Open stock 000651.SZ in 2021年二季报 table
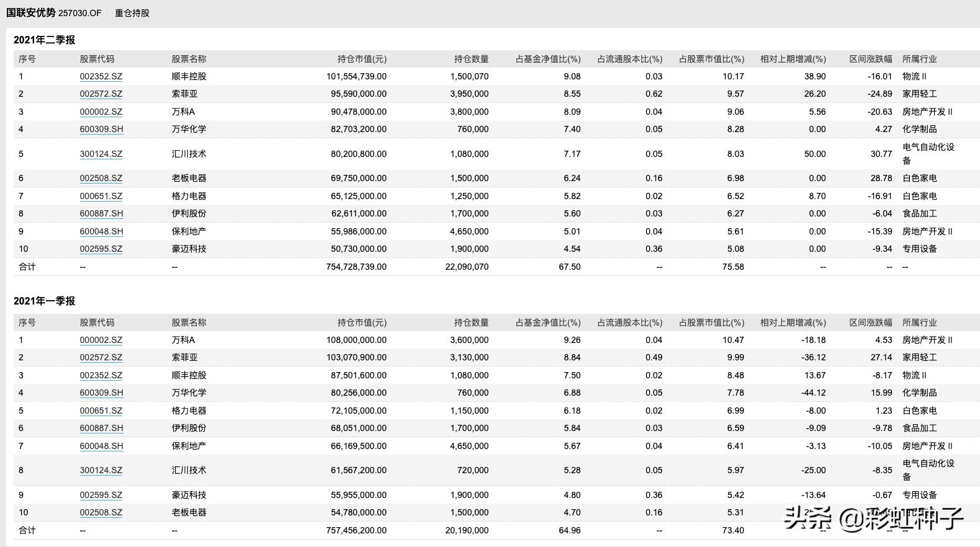The image size is (980, 547). pyautogui.click(x=101, y=196)
